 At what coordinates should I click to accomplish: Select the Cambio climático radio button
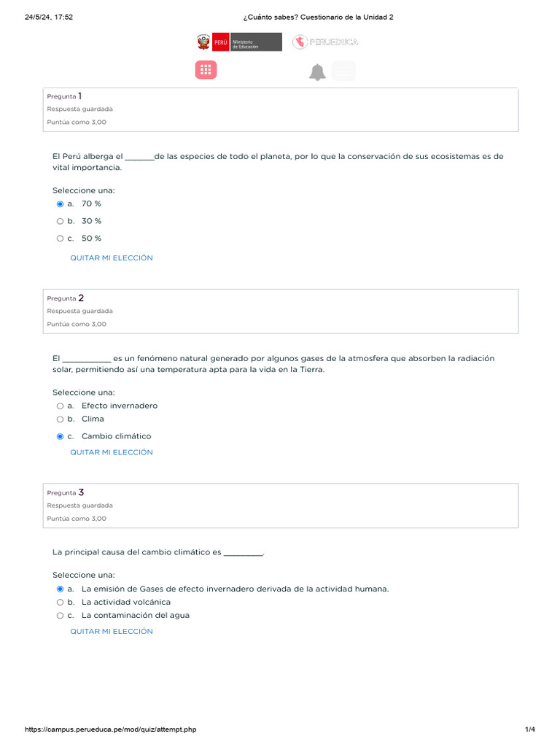[61, 437]
